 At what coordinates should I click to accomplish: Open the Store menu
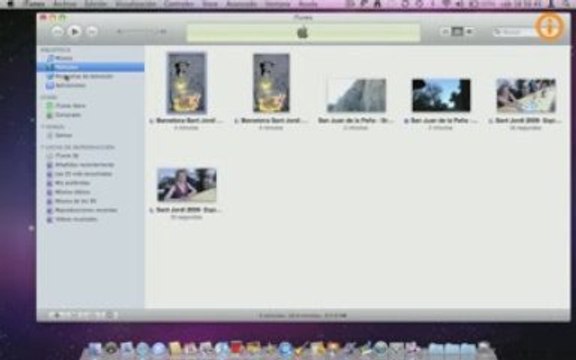click(x=210, y=4)
